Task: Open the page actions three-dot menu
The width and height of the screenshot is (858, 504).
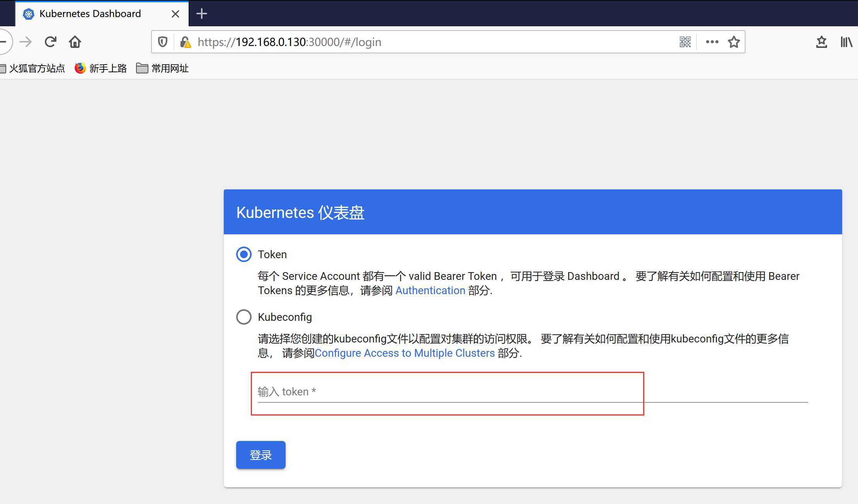Action: pyautogui.click(x=712, y=42)
